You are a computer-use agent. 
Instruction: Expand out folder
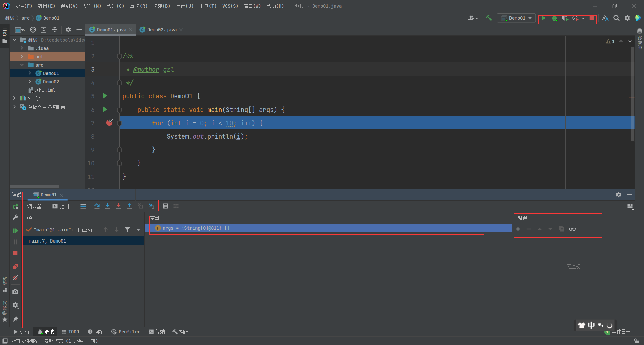point(22,56)
